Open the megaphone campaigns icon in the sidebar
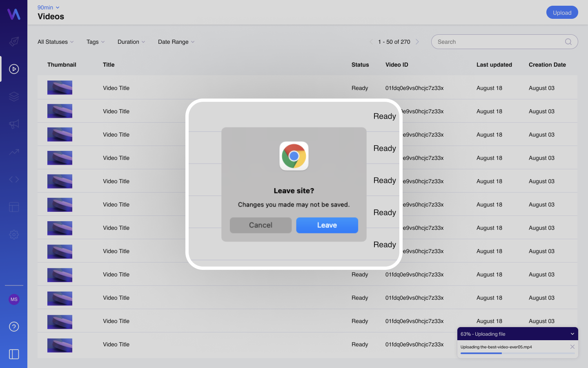 (14, 124)
